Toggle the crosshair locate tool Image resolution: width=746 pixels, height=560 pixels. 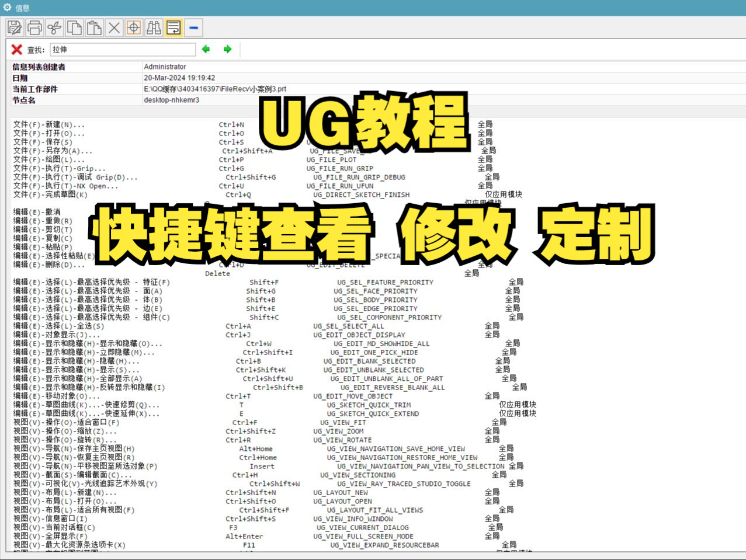tap(133, 27)
